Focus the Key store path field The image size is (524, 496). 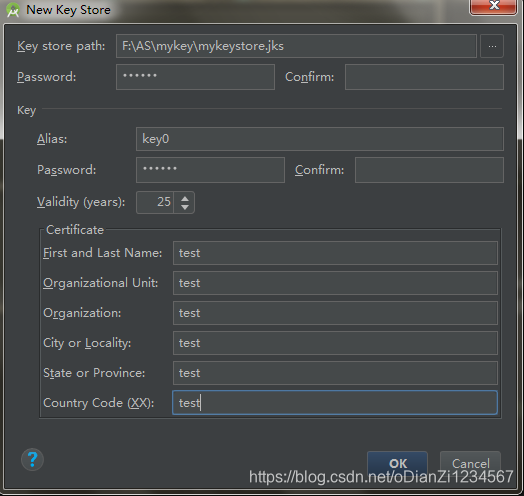coord(296,46)
